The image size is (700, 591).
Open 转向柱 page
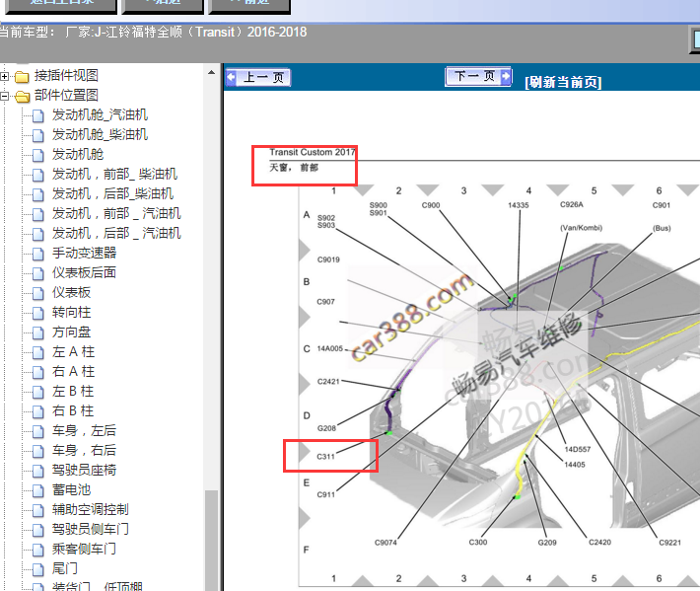(71, 312)
